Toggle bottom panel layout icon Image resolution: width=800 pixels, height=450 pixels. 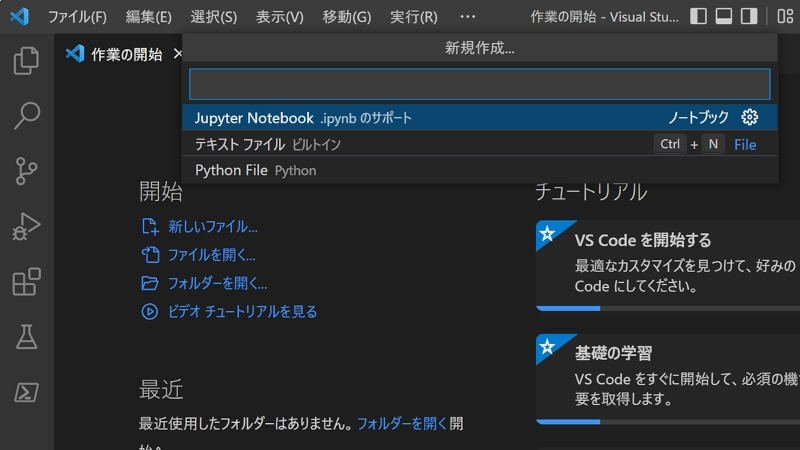click(x=723, y=16)
